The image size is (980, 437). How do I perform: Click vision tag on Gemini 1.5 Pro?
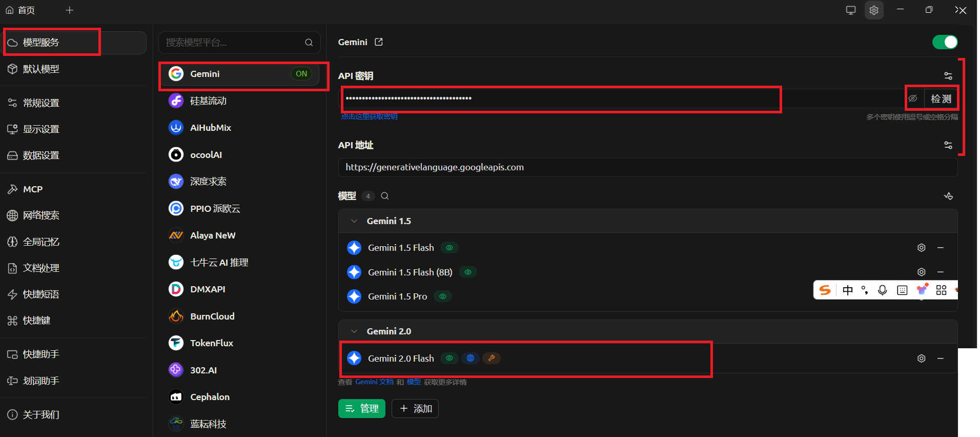pyautogui.click(x=443, y=296)
